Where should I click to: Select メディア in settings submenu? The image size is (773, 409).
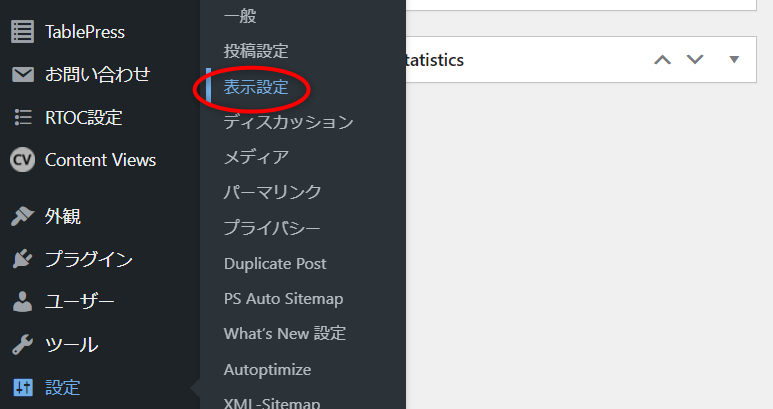pos(256,157)
